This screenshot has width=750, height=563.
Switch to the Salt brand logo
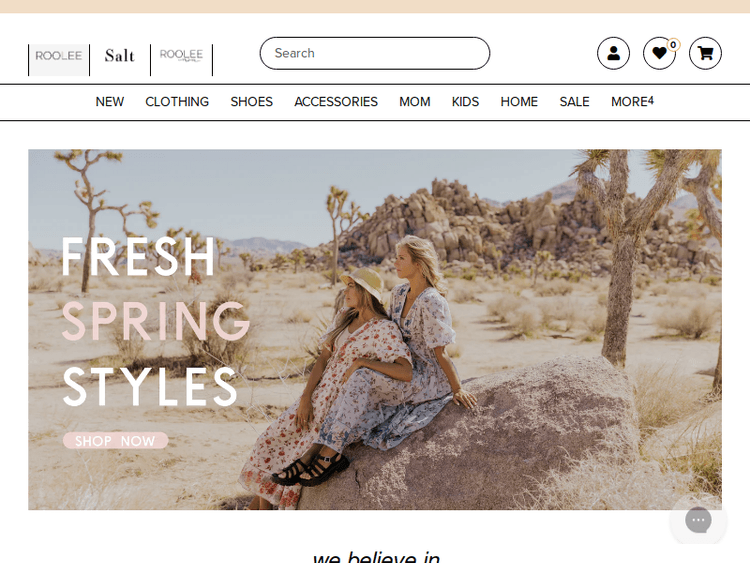coord(120,57)
